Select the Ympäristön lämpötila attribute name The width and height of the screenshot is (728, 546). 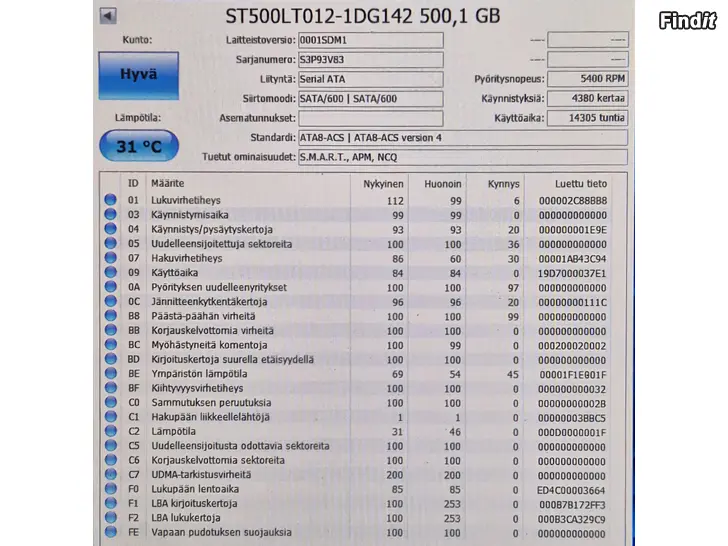click(199, 373)
